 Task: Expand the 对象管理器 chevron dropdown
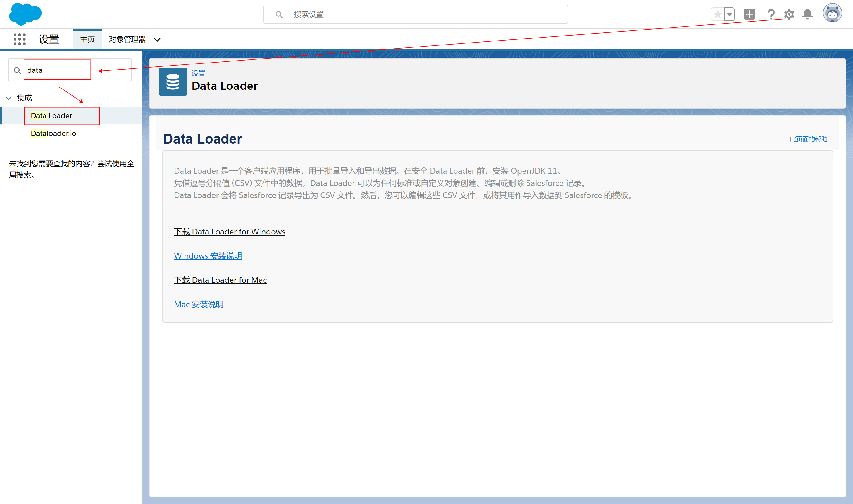[157, 39]
